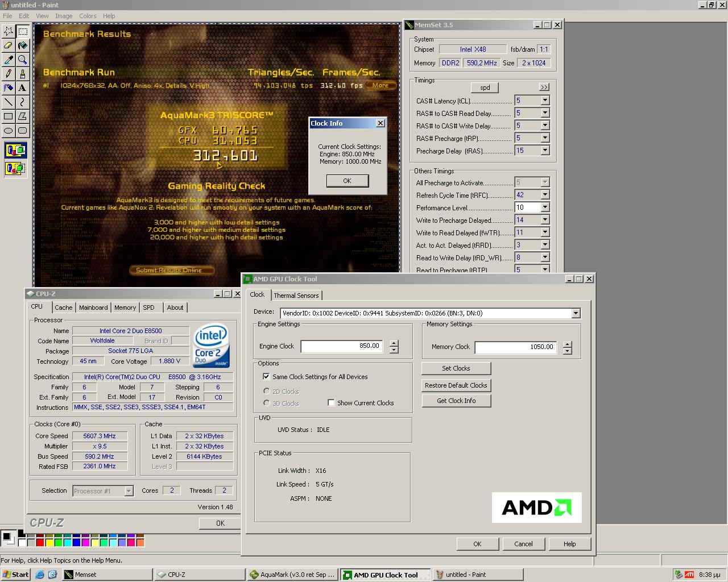Image resolution: width=728 pixels, height=582 pixels.
Task: Select the Free-Form Select tool in Paint
Action: pos(9,31)
